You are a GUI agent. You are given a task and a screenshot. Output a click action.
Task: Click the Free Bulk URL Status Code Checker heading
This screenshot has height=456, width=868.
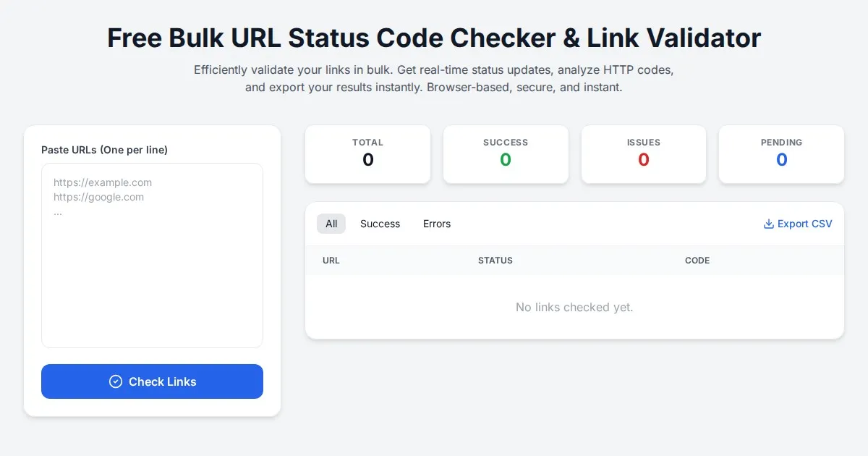click(x=434, y=38)
